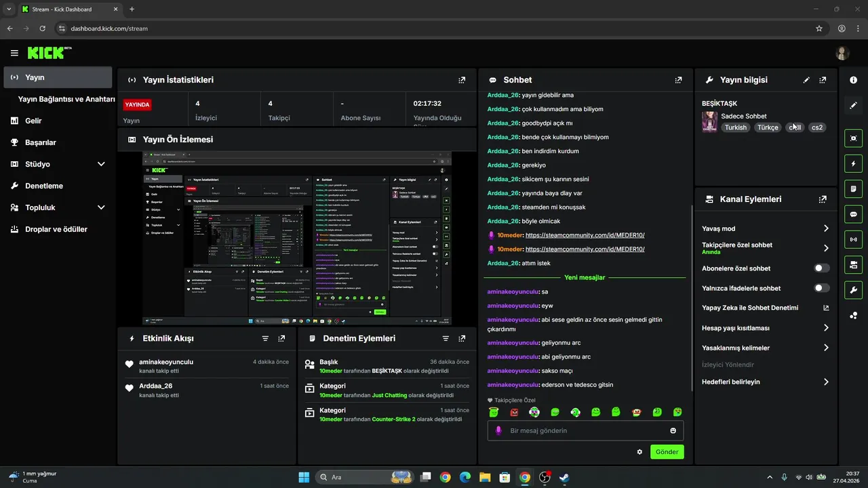Insert the red angry emote
The height and width of the screenshot is (488, 868).
(x=514, y=412)
